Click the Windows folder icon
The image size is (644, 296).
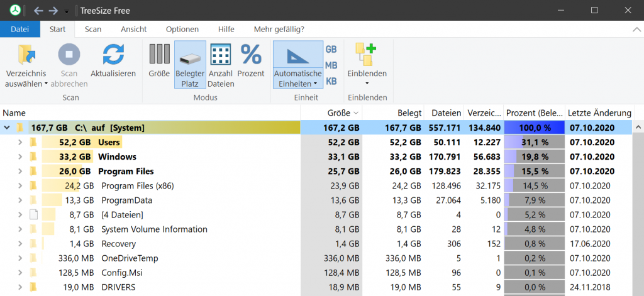pos(33,157)
